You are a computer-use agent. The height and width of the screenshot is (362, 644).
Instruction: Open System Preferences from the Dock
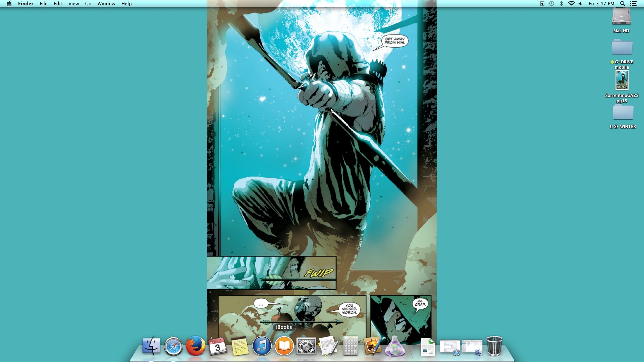point(306,346)
